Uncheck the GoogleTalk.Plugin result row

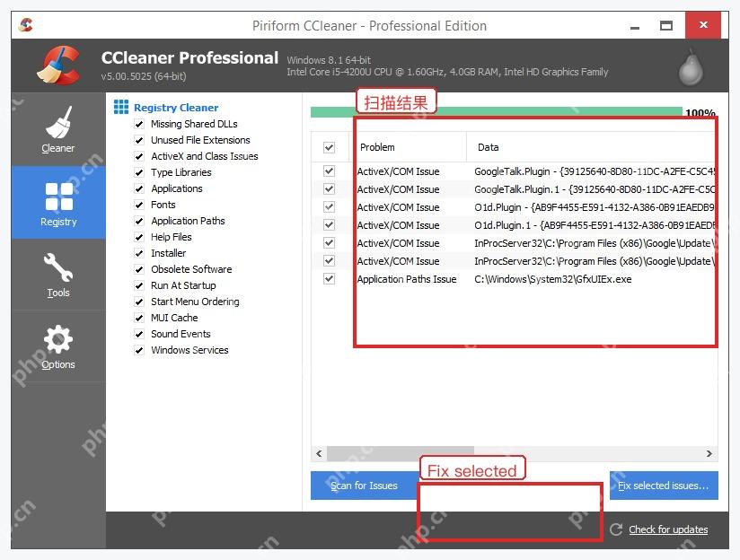coord(329,171)
